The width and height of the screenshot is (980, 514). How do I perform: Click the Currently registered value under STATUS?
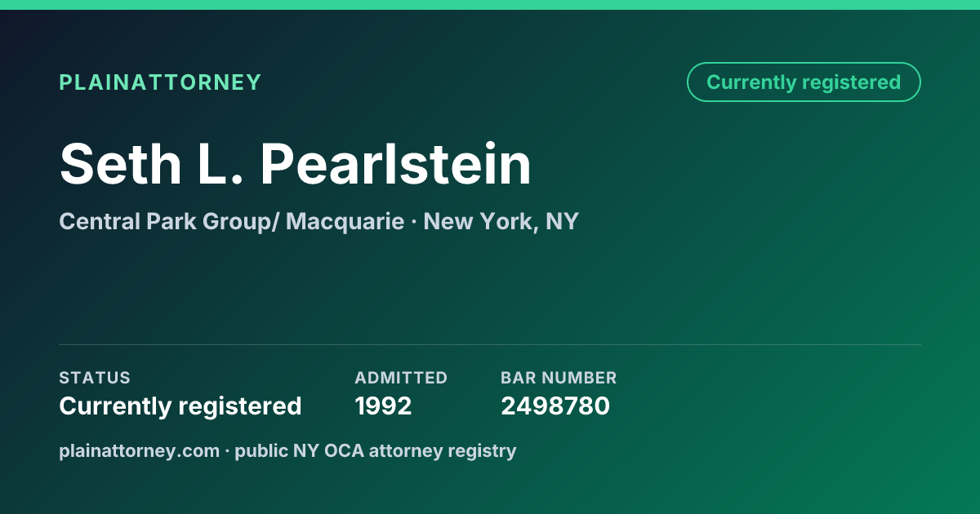click(x=180, y=405)
